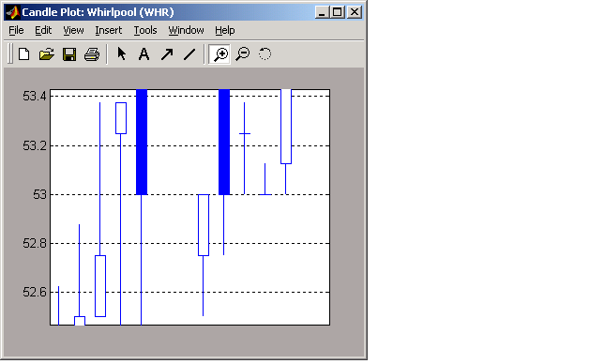
Task: Open the File menu
Action: (16, 30)
